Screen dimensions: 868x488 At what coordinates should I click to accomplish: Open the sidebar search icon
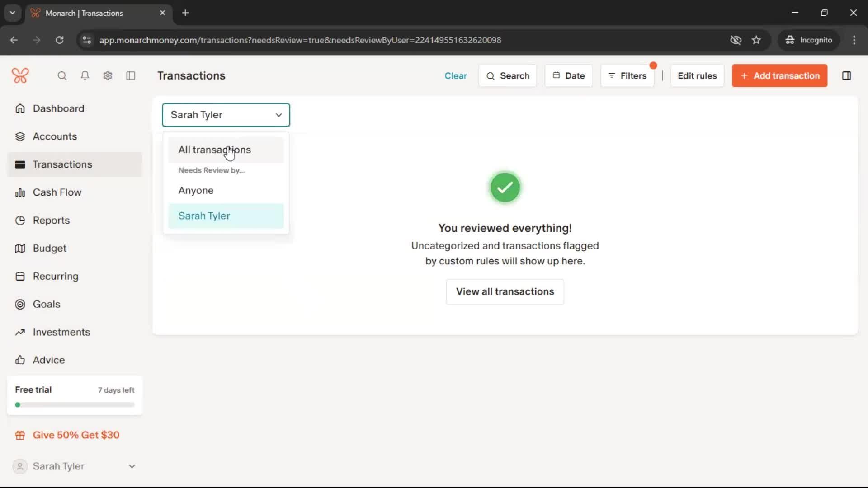coord(62,76)
